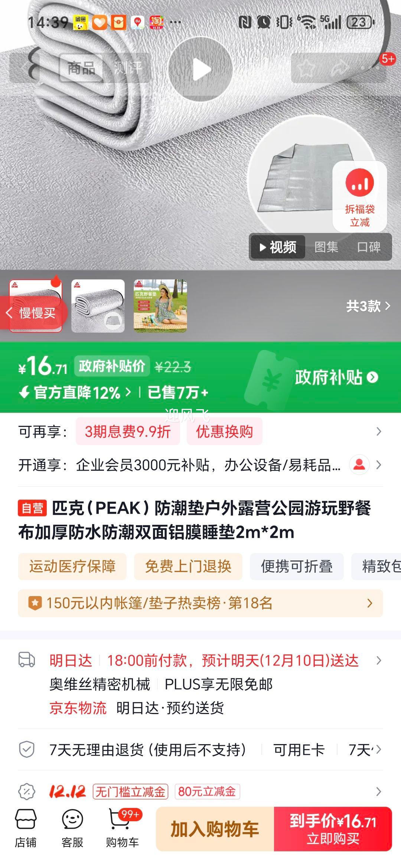The height and width of the screenshot is (868, 401).
Task: Switch to 图集 gallery view
Action: click(326, 247)
